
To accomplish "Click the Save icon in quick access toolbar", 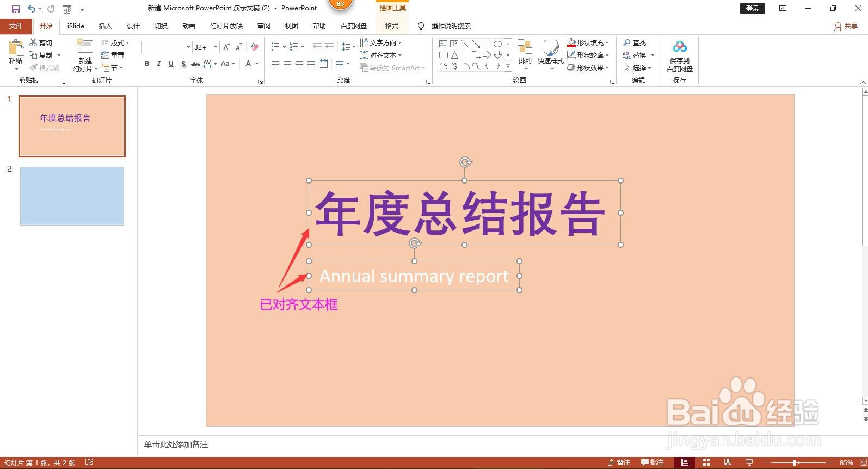I will click(16, 9).
